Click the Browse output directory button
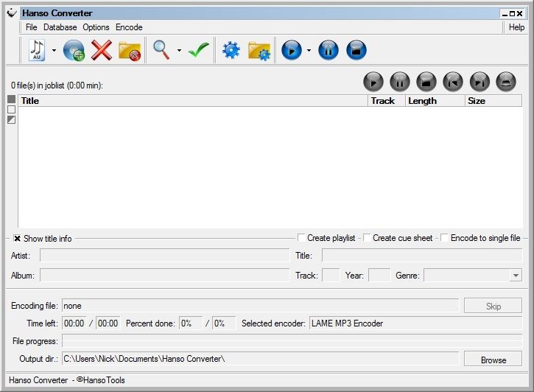 [x=493, y=360]
